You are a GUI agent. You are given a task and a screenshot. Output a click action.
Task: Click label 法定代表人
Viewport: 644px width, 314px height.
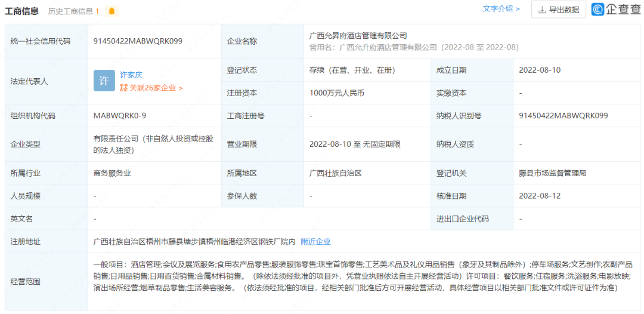pyautogui.click(x=29, y=81)
